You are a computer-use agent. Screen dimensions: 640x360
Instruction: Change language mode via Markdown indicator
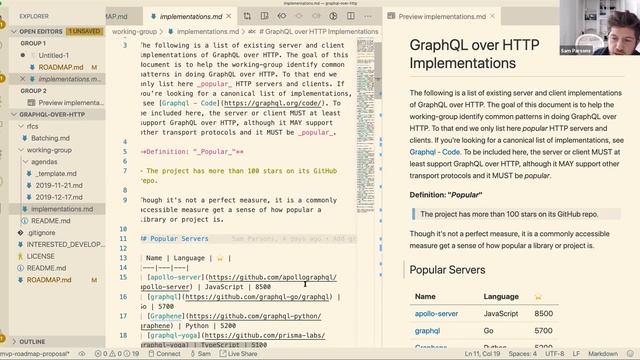603,354
